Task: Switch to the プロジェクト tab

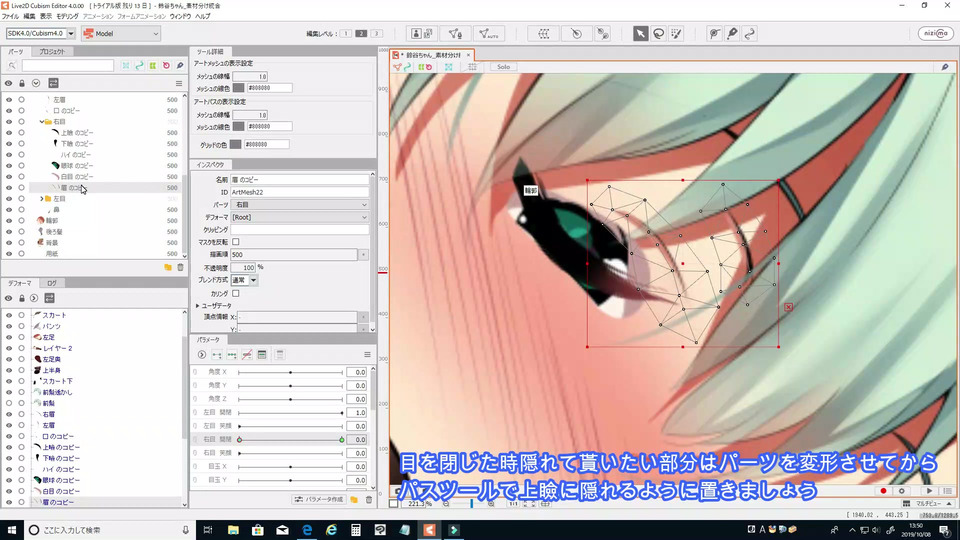Action: click(x=51, y=51)
